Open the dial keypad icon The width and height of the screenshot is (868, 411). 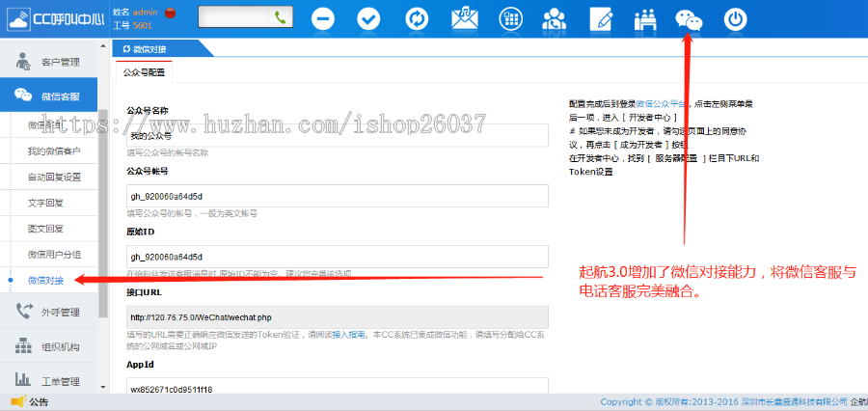(510, 19)
